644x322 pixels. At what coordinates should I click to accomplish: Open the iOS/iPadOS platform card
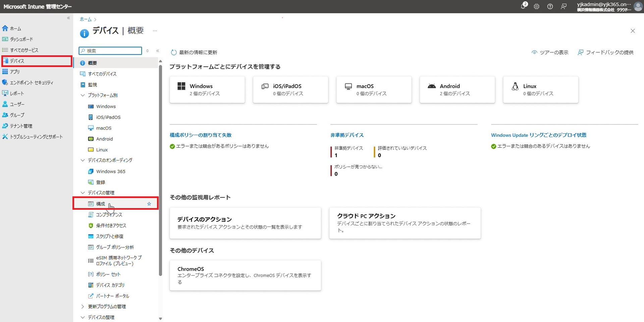tap(290, 89)
